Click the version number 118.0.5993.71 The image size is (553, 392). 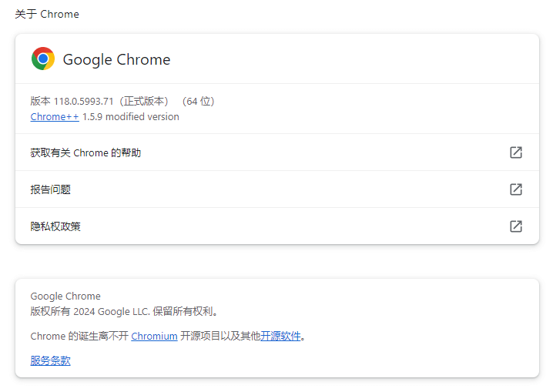click(x=83, y=102)
